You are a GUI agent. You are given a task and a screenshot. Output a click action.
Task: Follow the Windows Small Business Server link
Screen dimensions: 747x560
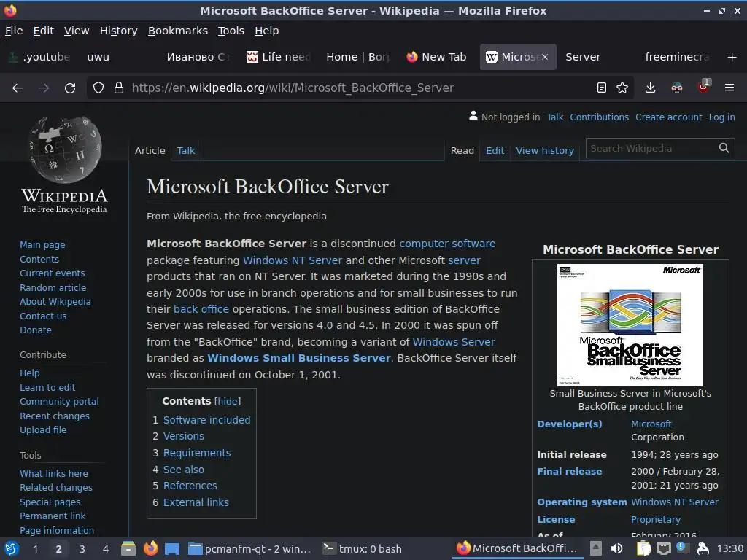click(298, 358)
